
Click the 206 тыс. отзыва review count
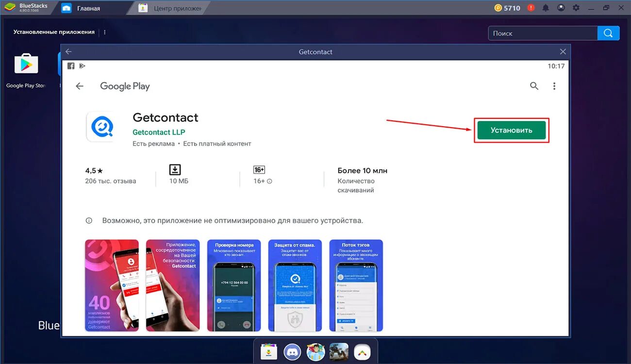coord(111,181)
